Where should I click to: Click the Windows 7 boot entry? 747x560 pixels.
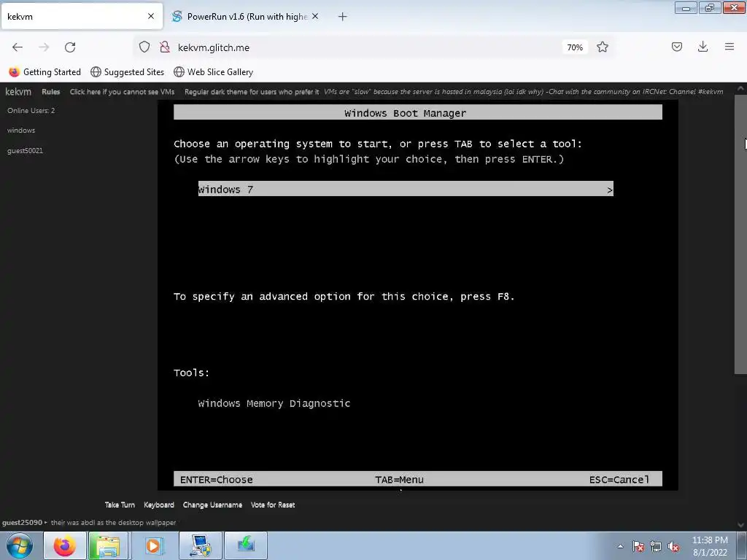pos(406,189)
